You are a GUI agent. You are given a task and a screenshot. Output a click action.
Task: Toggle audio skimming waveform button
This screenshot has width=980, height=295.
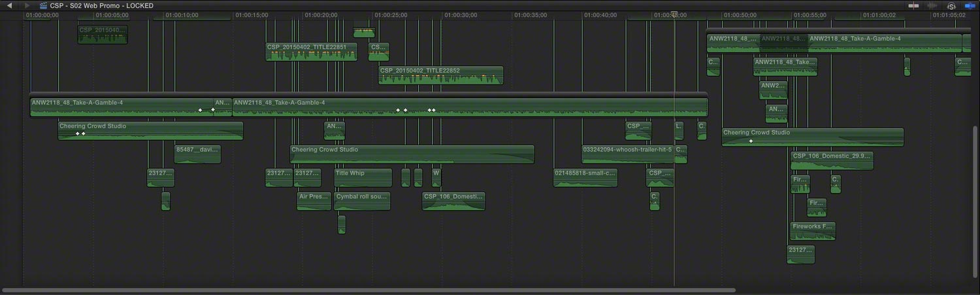click(x=932, y=5)
